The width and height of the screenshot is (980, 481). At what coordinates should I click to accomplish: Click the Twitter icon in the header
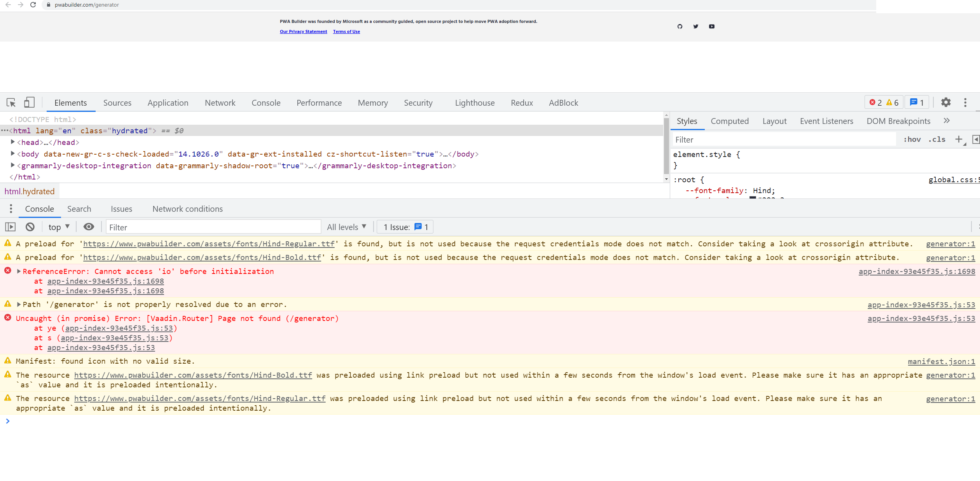[x=695, y=26]
